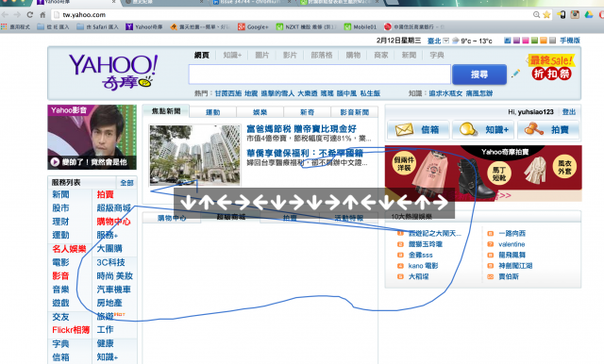Open 全部 link in 服務列表 header

point(126,183)
